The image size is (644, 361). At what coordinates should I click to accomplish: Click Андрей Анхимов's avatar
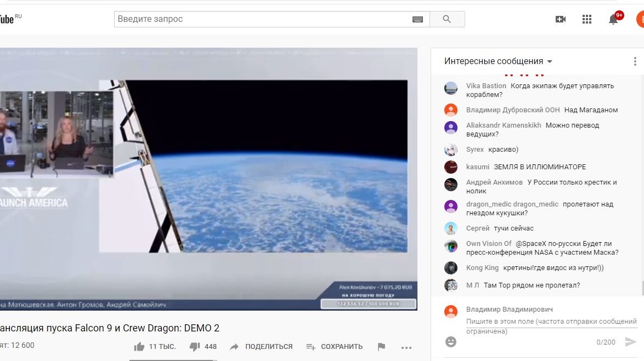(451, 185)
